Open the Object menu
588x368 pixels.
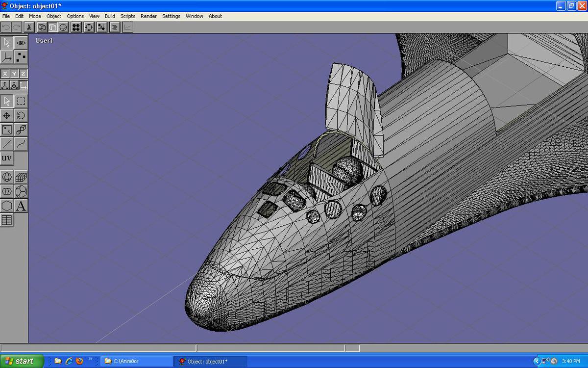[x=54, y=16]
